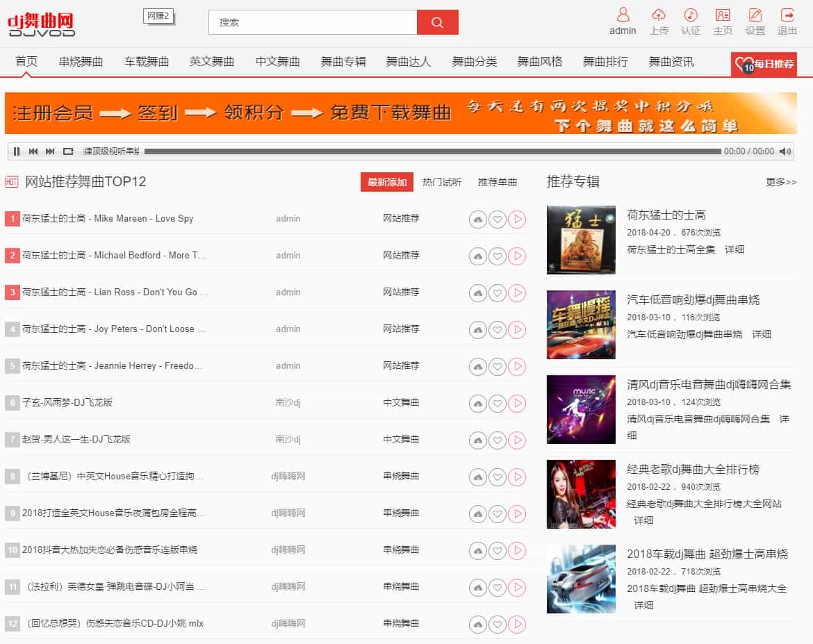The width and height of the screenshot is (813, 644).
Task: Click the 设置 settings icon
Action: 755,15
